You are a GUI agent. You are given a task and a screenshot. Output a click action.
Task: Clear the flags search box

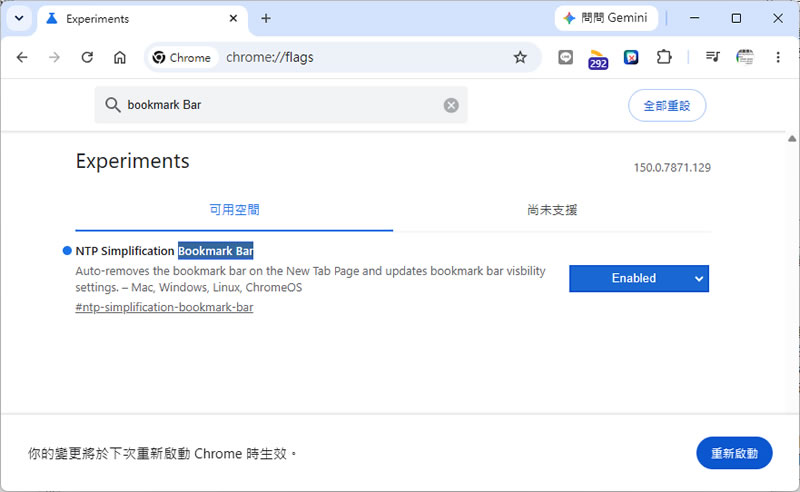point(451,105)
